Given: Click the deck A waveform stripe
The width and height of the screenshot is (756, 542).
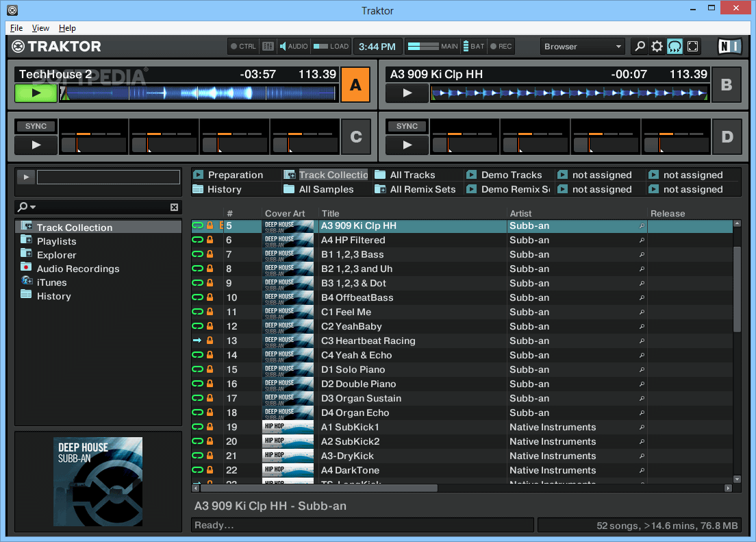Looking at the screenshot, I should 198,93.
